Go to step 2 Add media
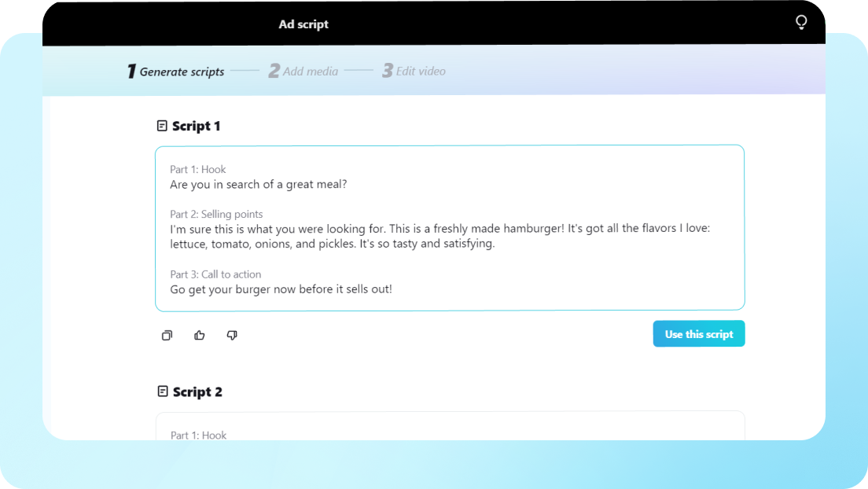 303,71
